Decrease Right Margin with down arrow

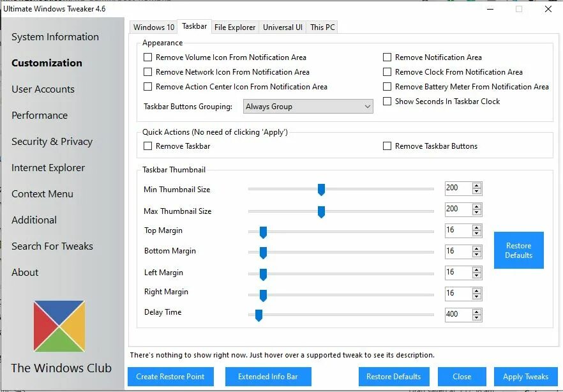[x=476, y=296]
